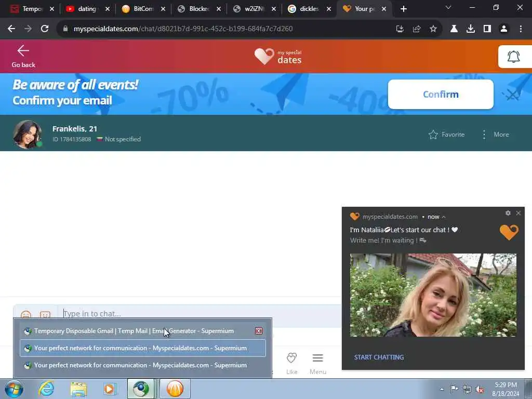
Task: Open the emoji picker in chat
Action: [26, 314]
